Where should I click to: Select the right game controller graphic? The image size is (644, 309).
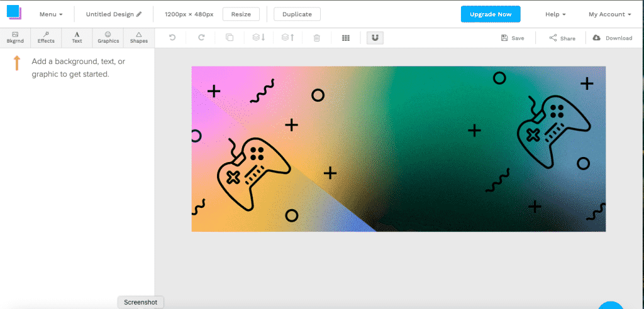click(x=553, y=131)
